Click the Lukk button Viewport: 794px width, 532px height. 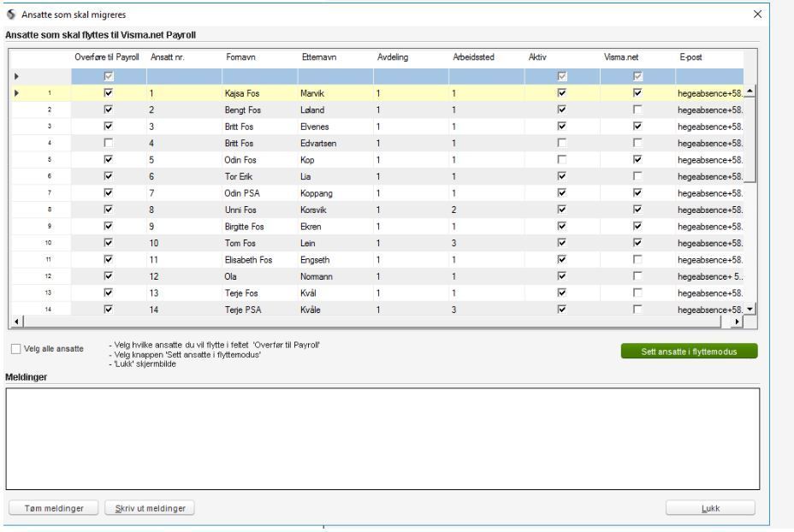click(x=710, y=508)
